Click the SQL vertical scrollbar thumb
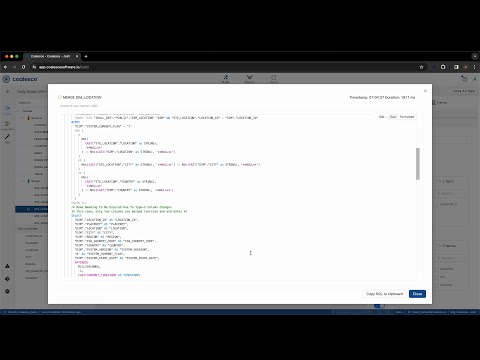Screen dimensions: 480x360 click(x=418, y=164)
